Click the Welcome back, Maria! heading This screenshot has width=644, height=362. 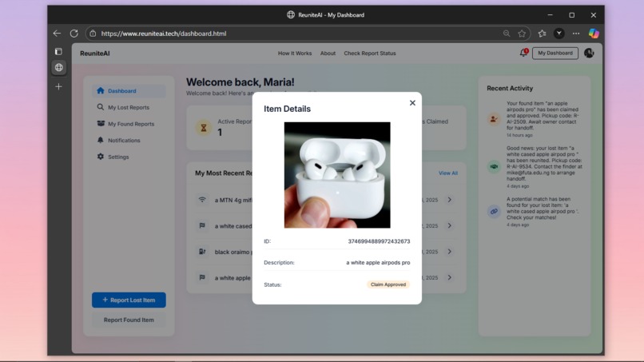tap(241, 82)
